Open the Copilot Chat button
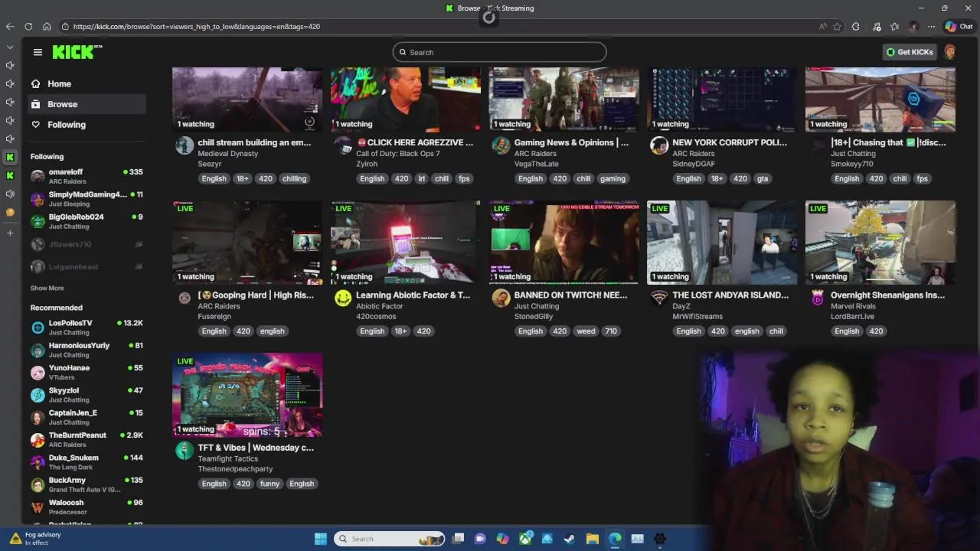980x551 pixels. coord(959,26)
